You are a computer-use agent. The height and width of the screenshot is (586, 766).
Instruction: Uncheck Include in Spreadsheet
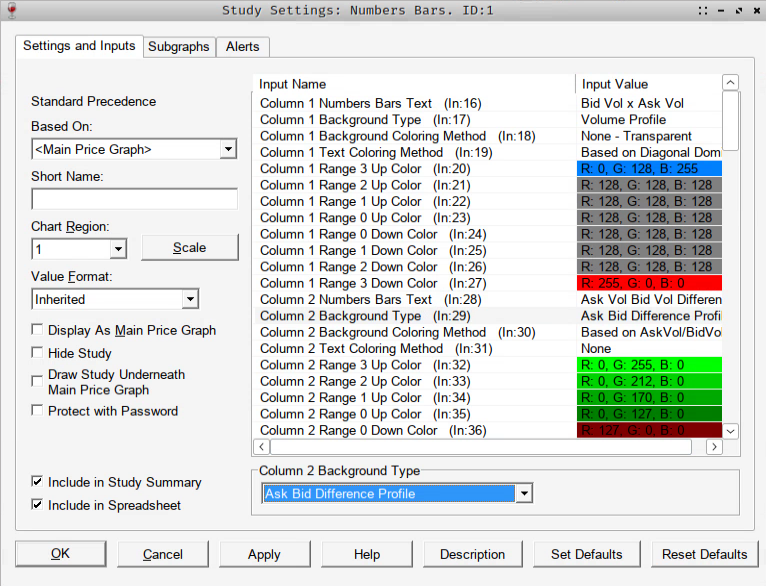coord(37,504)
